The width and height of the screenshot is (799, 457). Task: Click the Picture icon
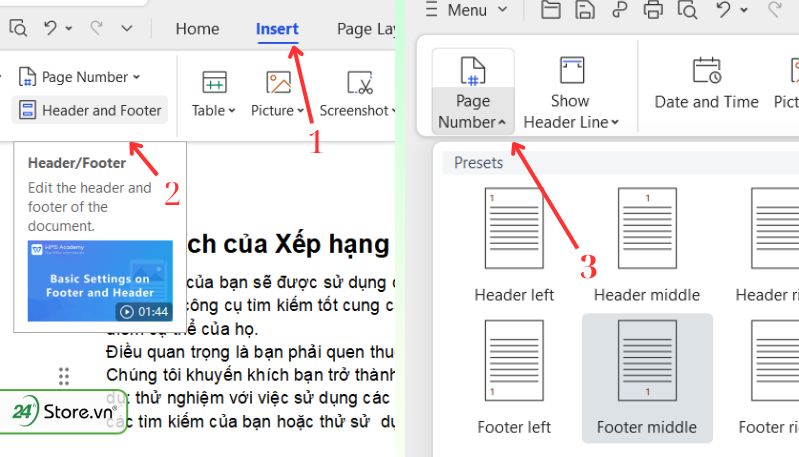278,82
